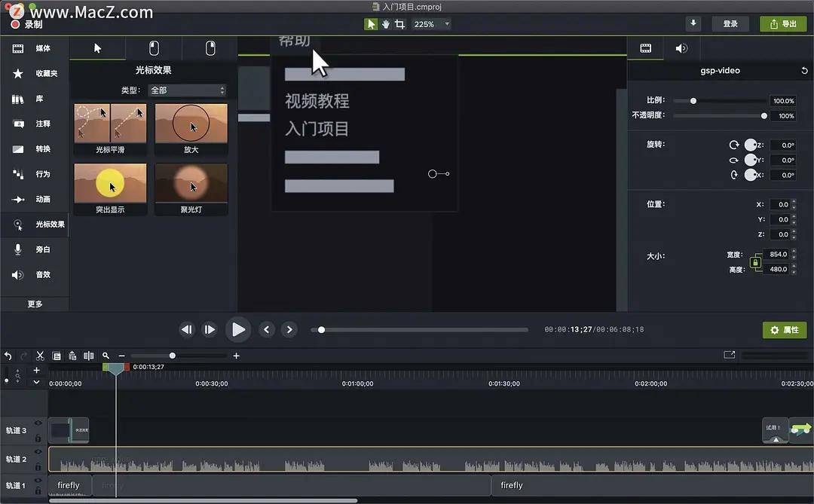
Task: Click the scissors cut icon
Action: pyautogui.click(x=40, y=356)
